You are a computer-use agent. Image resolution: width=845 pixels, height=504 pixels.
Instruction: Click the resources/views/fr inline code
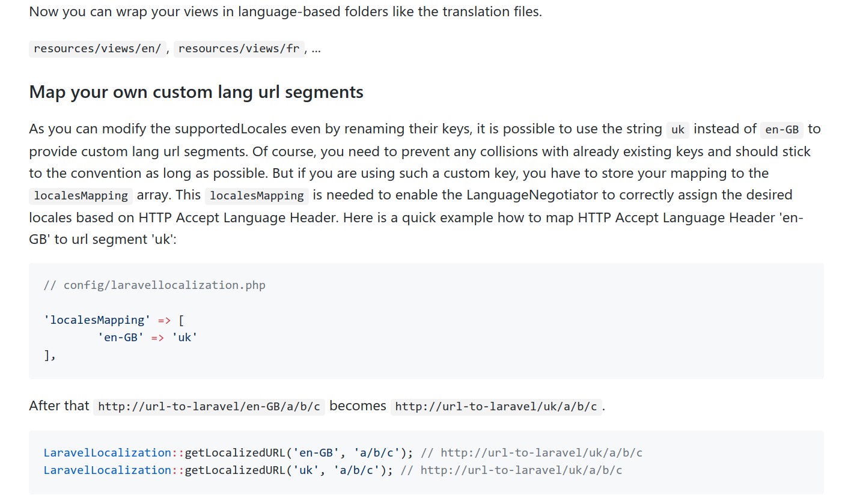239,49
